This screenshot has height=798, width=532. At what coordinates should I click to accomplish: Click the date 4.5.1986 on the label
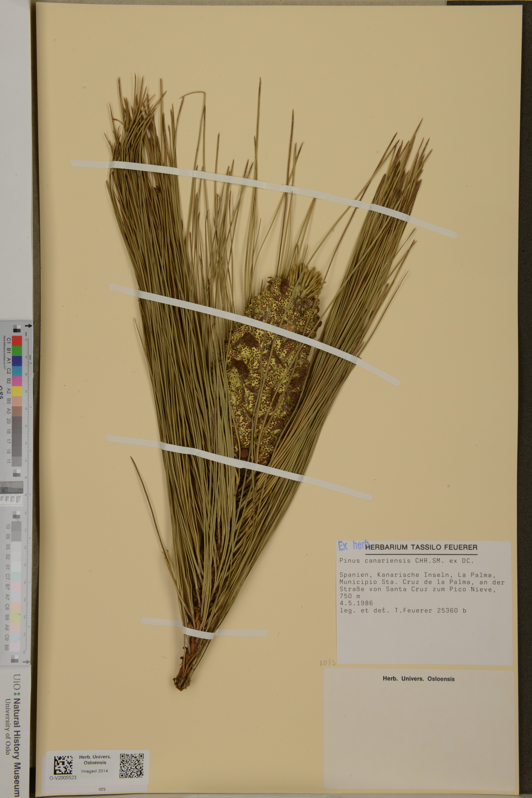[x=356, y=603]
